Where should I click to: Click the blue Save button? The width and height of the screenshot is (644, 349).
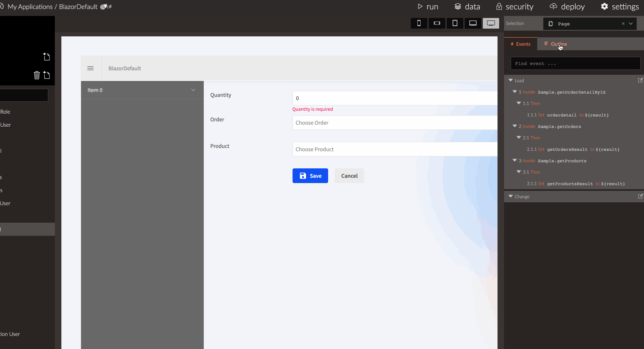tap(310, 176)
